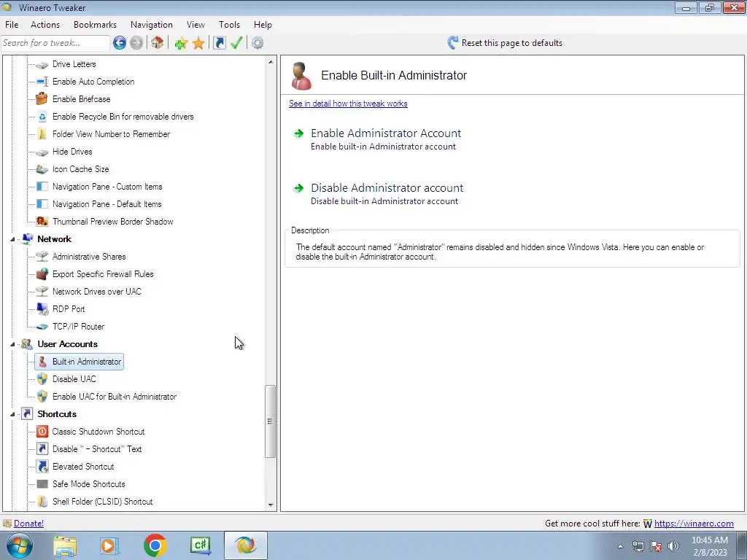Viewport: 747px width, 560px height.
Task: Open the https://winaero.com link
Action: pyautogui.click(x=694, y=524)
